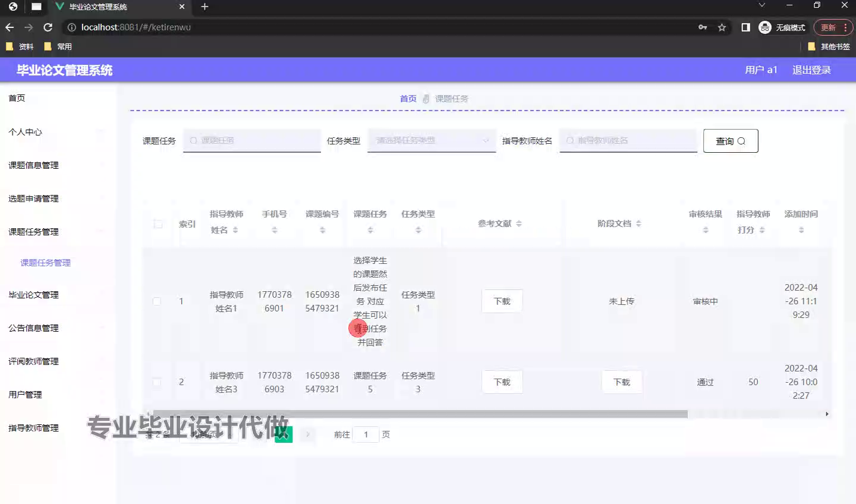Click next page arrow in pagination

308,434
